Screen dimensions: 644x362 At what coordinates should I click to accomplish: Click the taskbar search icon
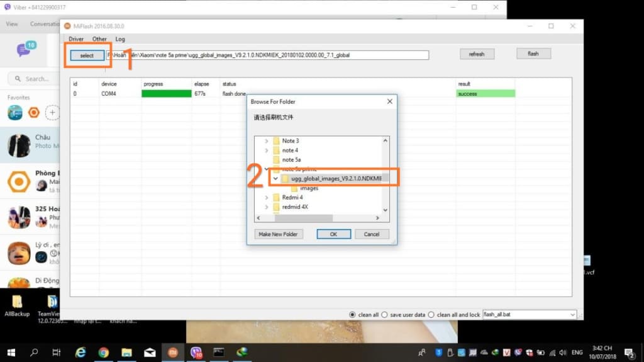coord(34,353)
